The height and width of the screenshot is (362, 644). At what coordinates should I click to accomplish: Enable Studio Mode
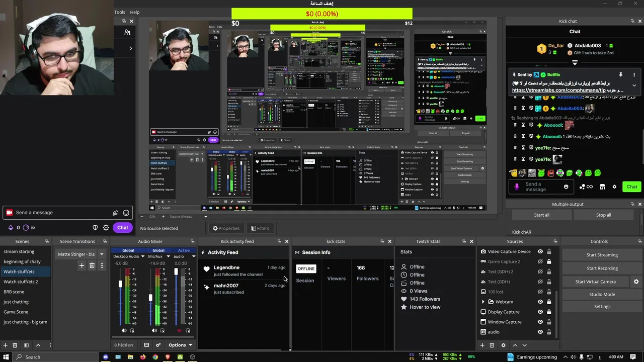coord(602,294)
